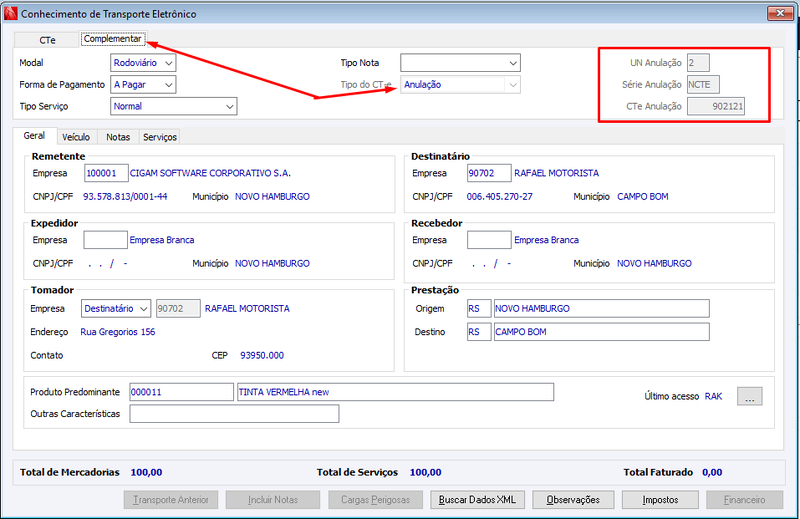
Task: Click the UN Anulação field
Action: pos(698,63)
